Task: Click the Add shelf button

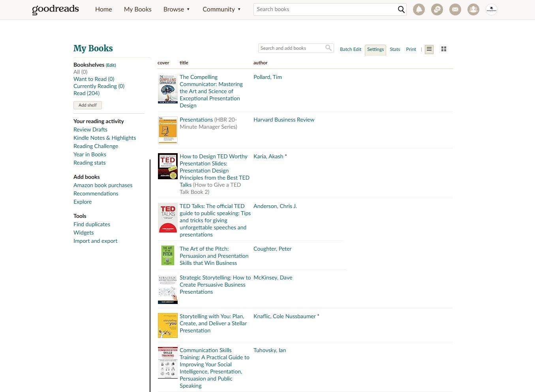Action: coord(87,105)
